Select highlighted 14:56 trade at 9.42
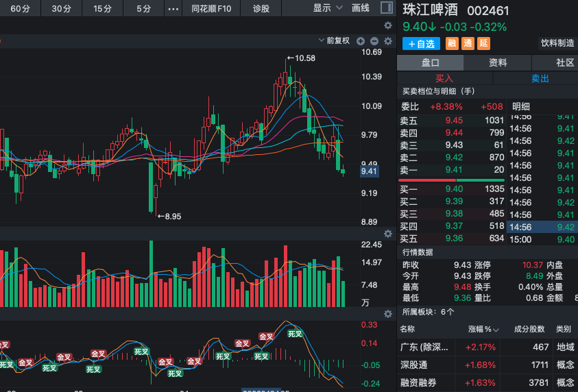The height and width of the screenshot is (392, 578). coord(542,227)
